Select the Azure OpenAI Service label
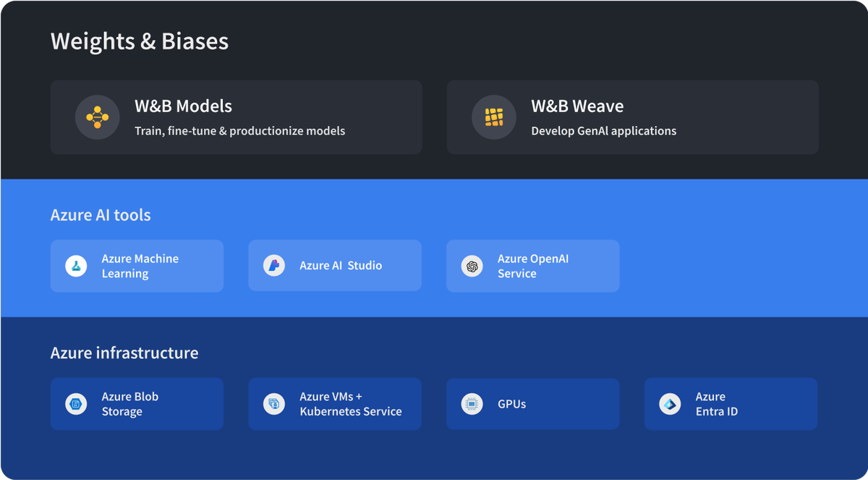 (533, 266)
